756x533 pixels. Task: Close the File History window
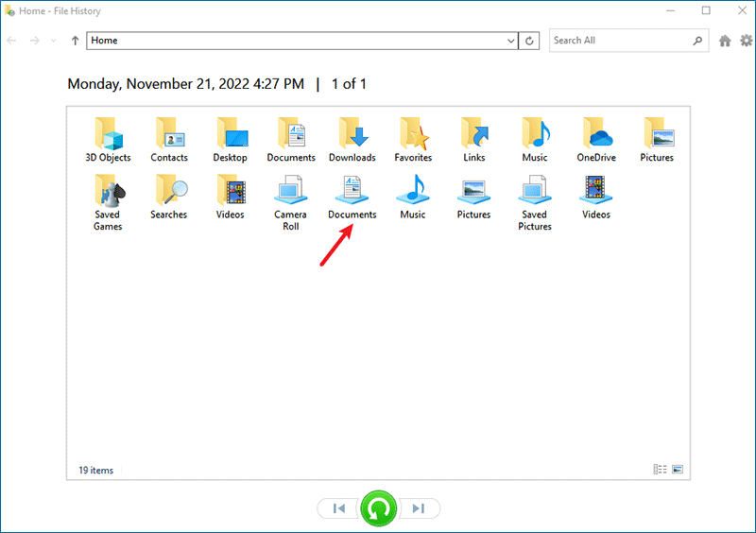click(743, 10)
